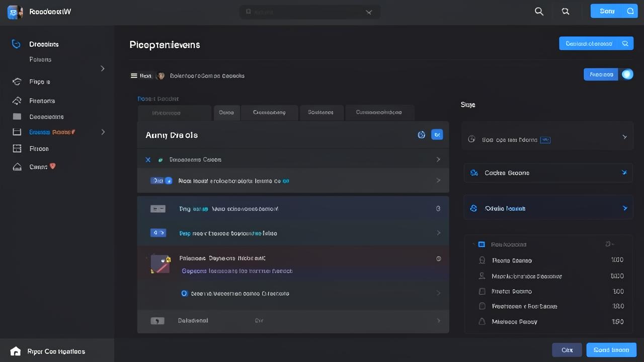Click inside the top search field
Viewport: 644px width, 362px height.
[x=310, y=12]
